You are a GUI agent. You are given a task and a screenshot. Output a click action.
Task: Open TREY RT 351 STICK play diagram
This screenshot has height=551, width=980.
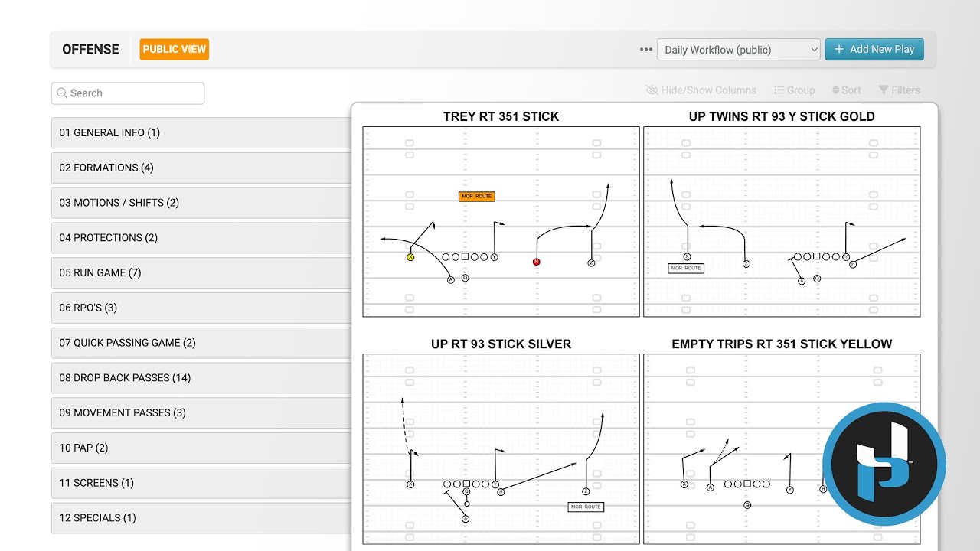[x=501, y=221]
